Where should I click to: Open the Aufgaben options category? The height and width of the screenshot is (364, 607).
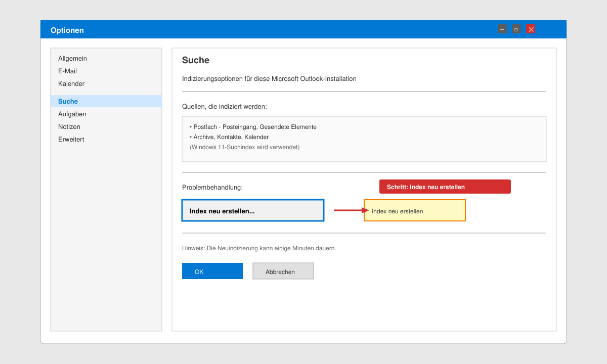click(106, 114)
